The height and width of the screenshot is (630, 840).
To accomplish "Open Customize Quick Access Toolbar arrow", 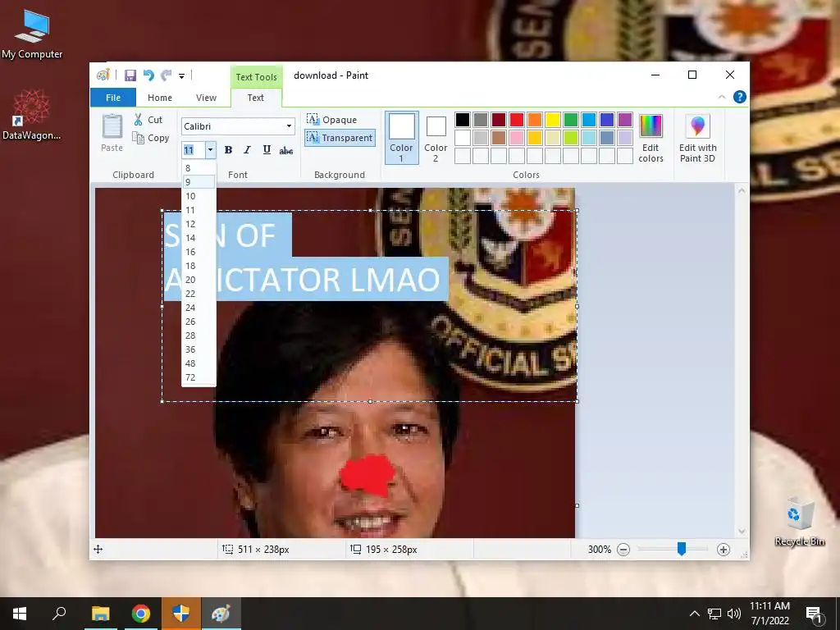I will [181, 76].
